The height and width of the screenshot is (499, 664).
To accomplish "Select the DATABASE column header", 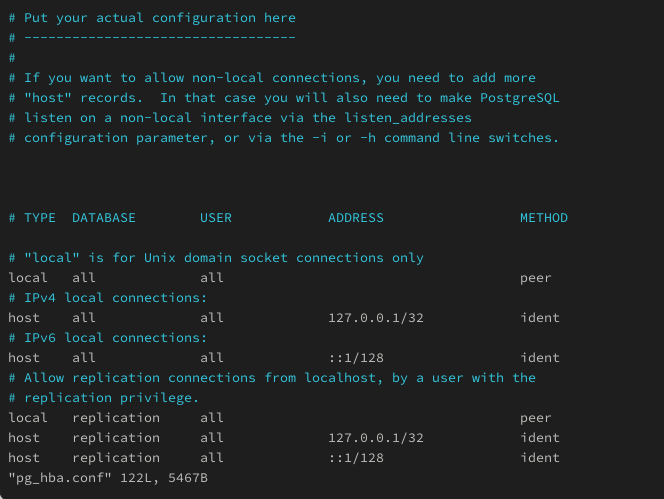I will [x=104, y=218].
